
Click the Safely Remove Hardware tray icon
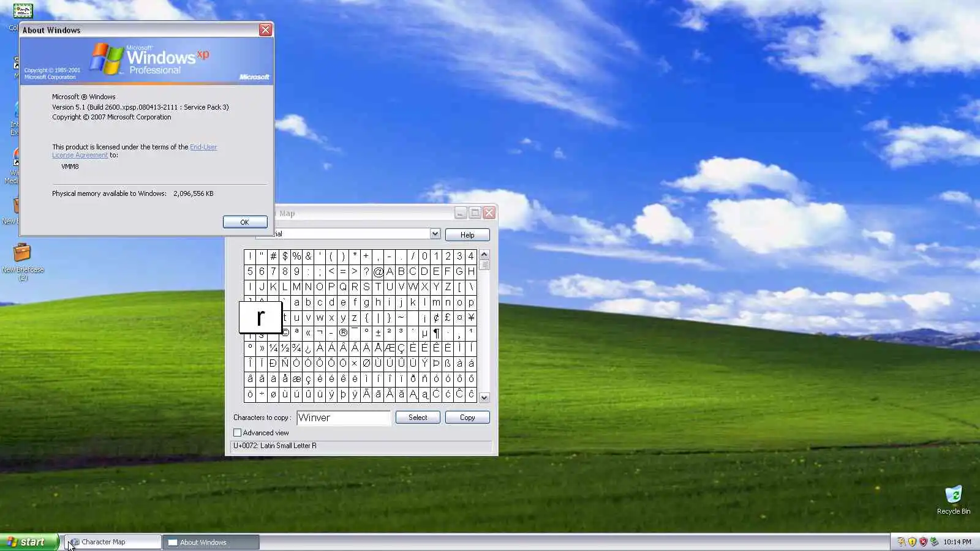[934, 542]
